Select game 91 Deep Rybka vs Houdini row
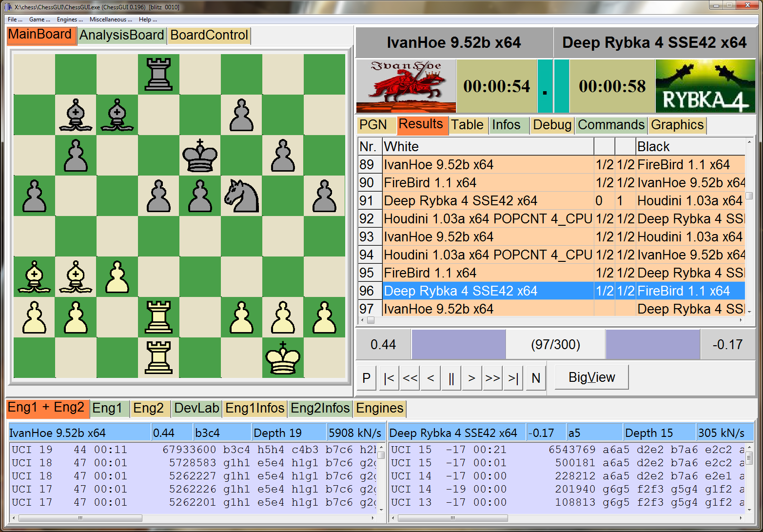The width and height of the screenshot is (763, 532). pos(551,201)
